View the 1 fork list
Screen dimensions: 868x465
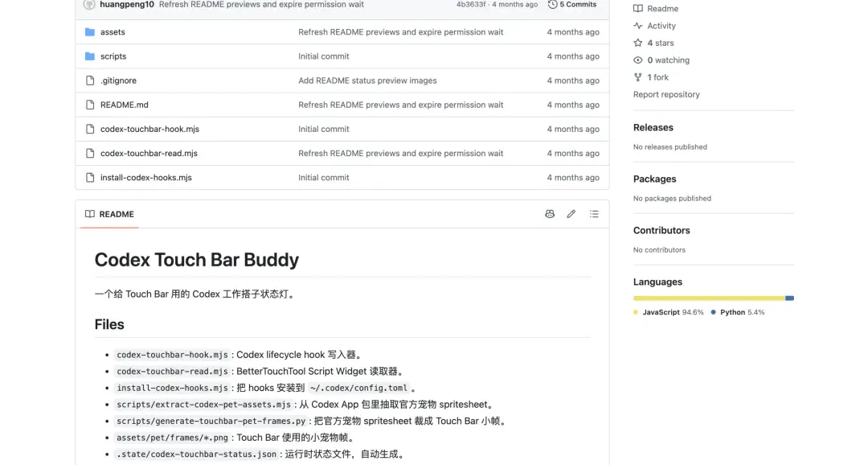click(657, 77)
